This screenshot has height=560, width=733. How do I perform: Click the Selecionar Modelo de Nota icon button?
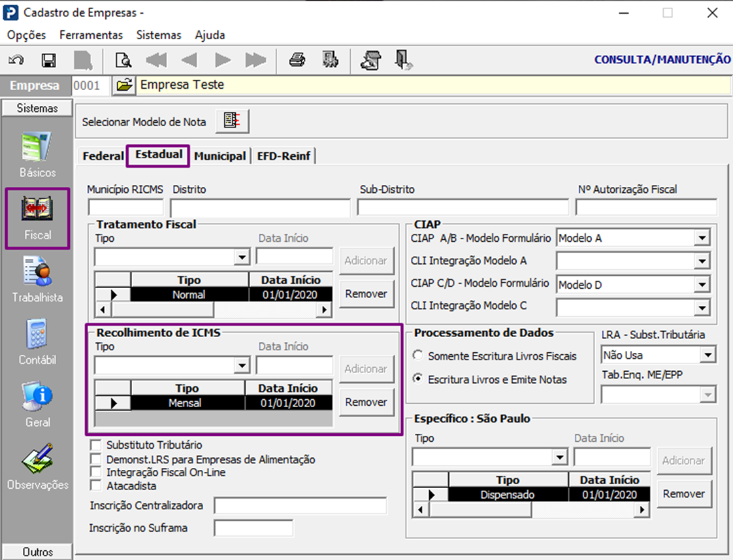pyautogui.click(x=233, y=121)
